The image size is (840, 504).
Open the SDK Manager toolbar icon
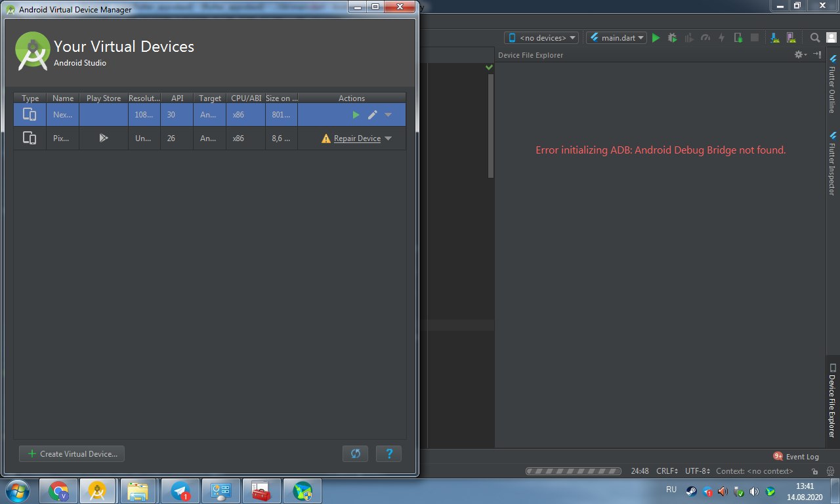coord(774,38)
